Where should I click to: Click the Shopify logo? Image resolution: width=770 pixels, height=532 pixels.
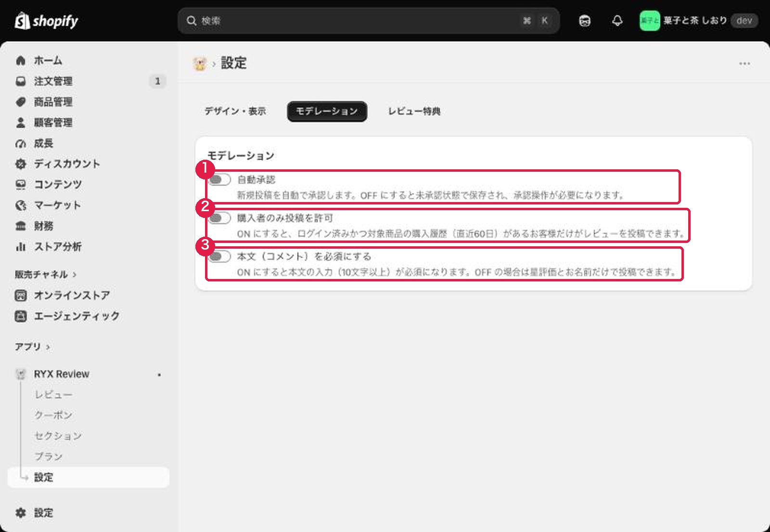click(x=46, y=21)
